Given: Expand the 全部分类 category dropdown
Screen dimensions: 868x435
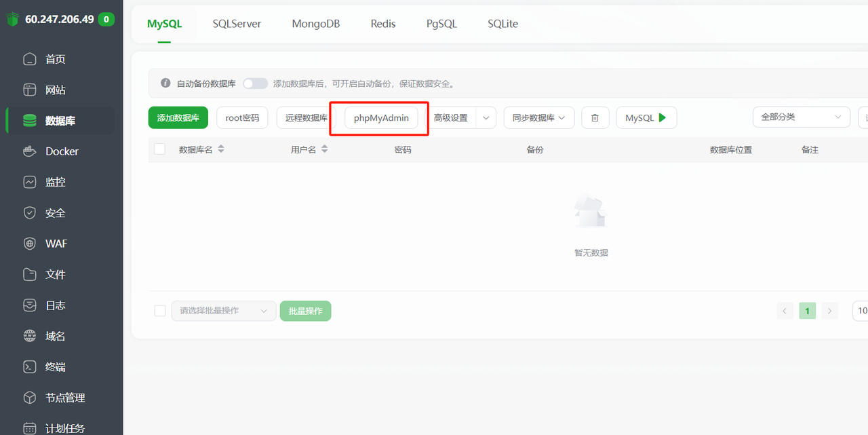Looking at the screenshot, I should coord(801,117).
